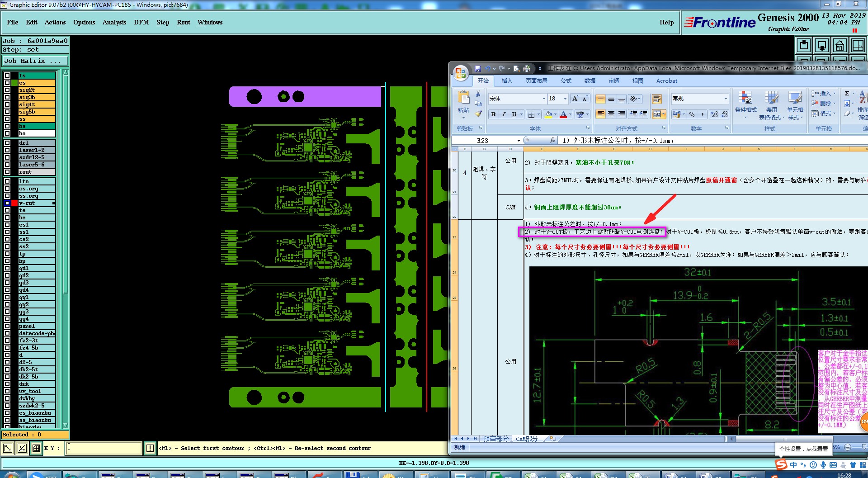Click the insert function fx icon
868x478 pixels.
pos(552,141)
